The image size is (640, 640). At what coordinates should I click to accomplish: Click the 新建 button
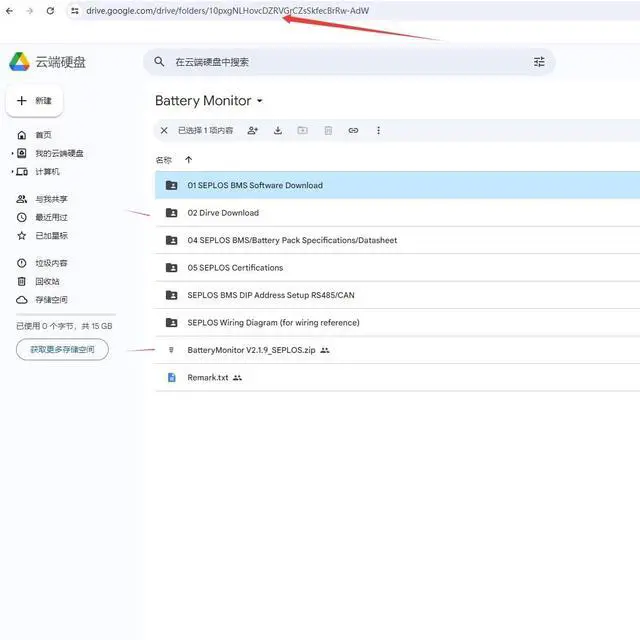pyautogui.click(x=35, y=101)
